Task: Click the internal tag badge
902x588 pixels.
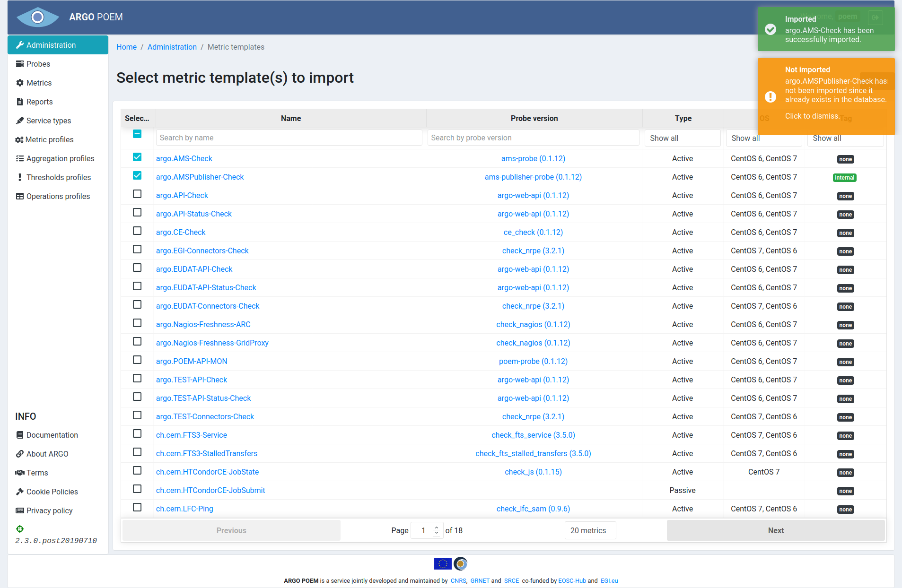Action: (x=845, y=178)
